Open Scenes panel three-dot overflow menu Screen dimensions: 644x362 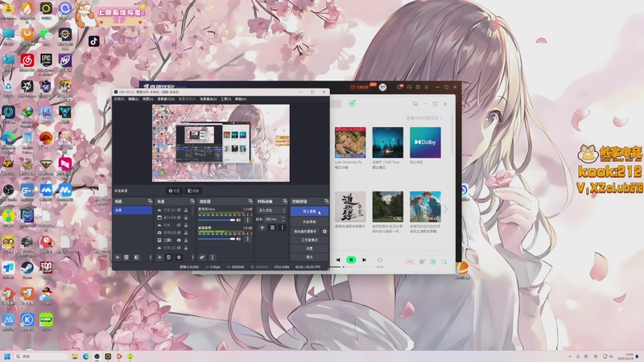tap(151, 257)
